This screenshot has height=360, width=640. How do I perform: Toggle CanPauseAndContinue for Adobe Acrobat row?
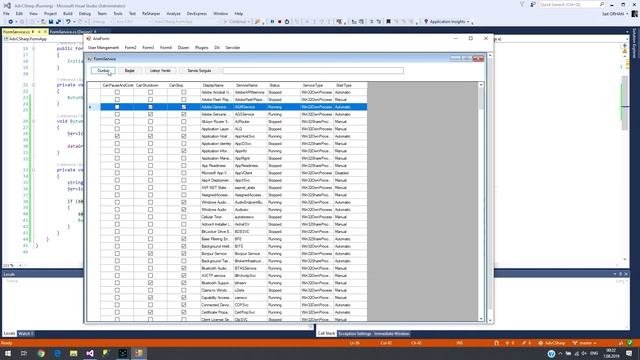[117, 92]
